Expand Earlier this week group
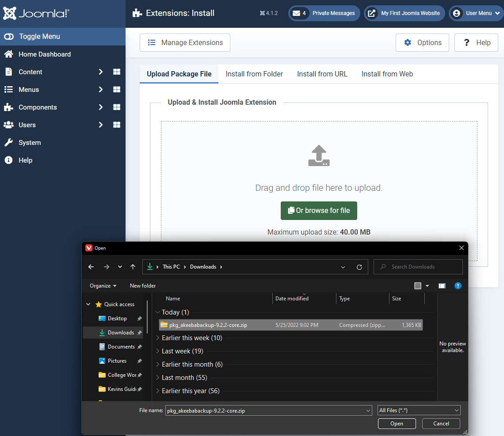 point(157,338)
